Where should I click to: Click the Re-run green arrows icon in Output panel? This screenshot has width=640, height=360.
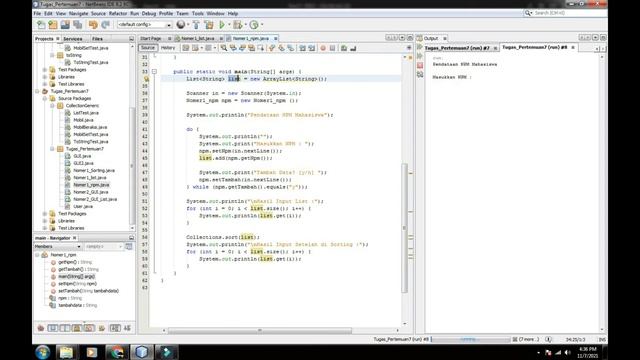420,47
